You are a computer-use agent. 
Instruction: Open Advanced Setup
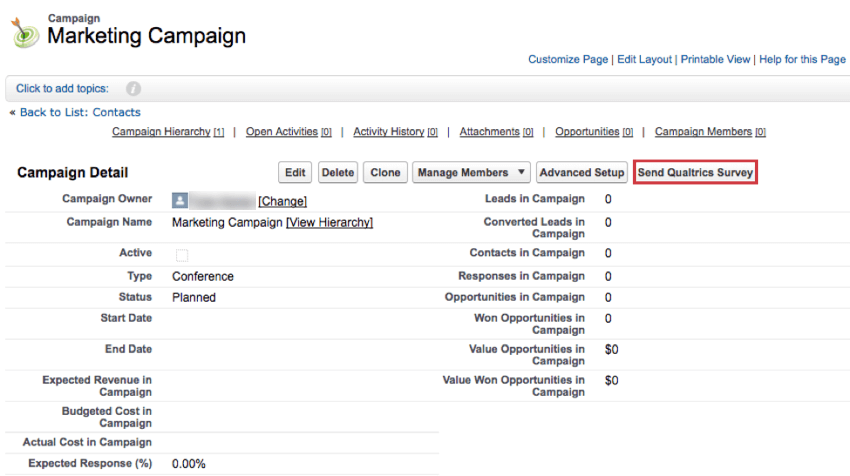[x=581, y=173]
